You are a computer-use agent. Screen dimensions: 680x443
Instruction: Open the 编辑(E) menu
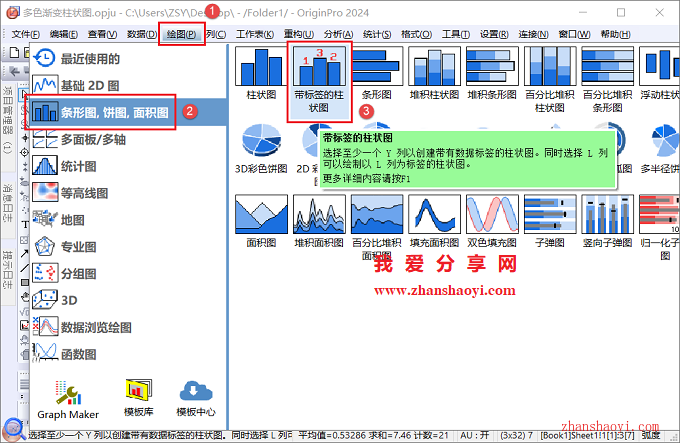pos(64,34)
